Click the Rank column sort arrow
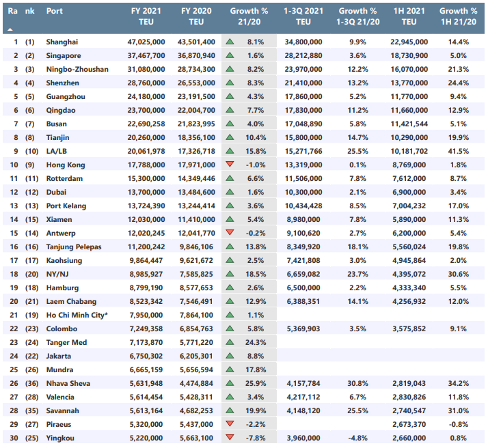This screenshot has width=488, height=448. (10, 29)
